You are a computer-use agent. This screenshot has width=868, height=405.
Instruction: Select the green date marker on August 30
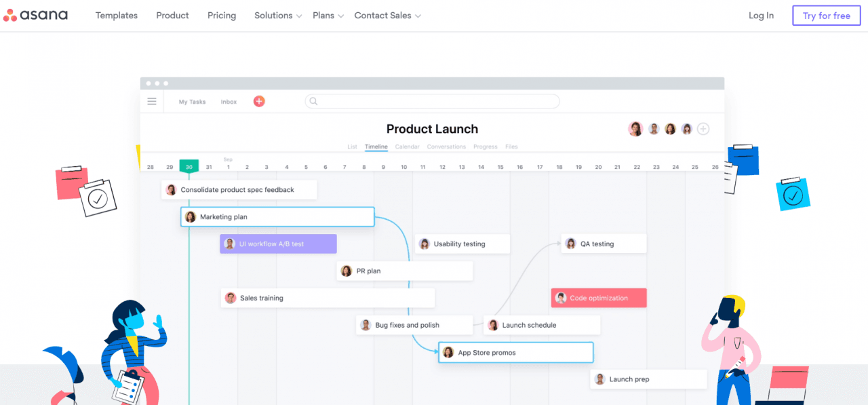(189, 165)
